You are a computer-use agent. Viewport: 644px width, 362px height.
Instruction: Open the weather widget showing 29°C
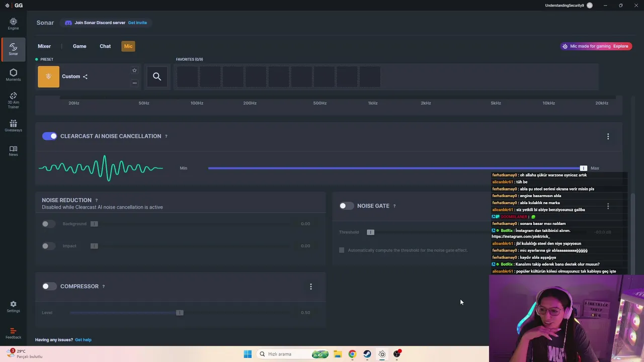pos(24,354)
